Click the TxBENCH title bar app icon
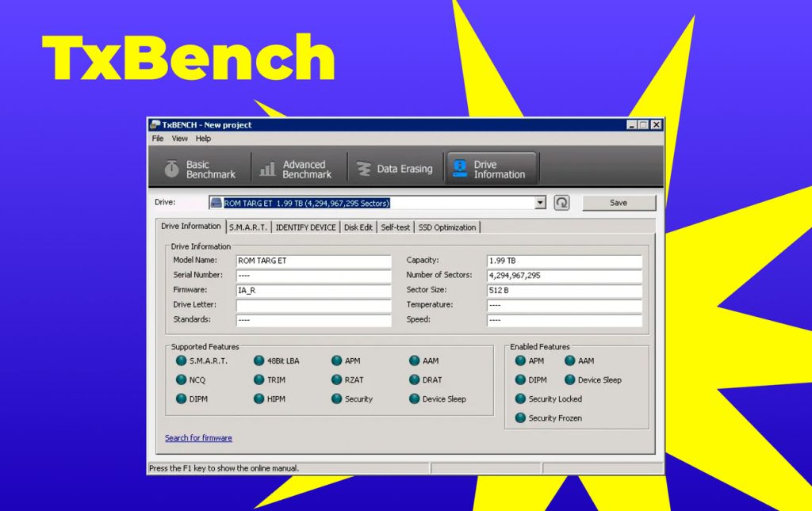The image size is (812, 511). [155, 124]
